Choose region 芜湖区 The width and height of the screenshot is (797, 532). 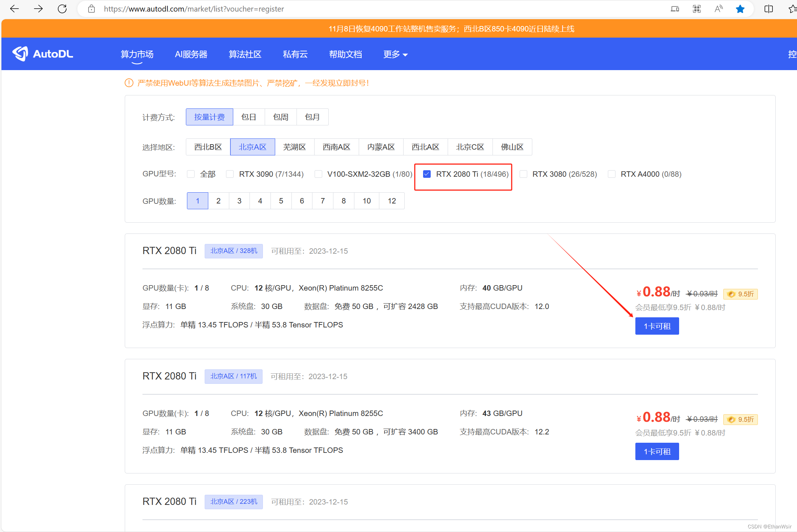click(294, 147)
